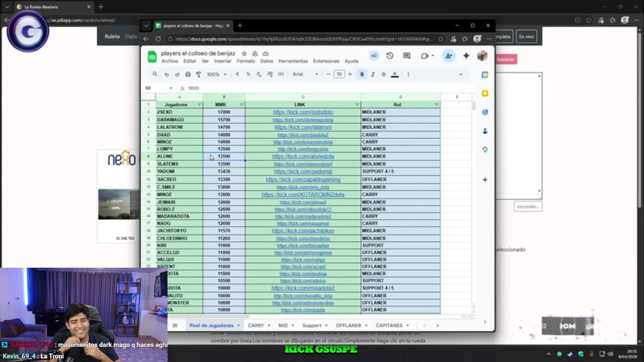Open the comments panel icon
644x362 pixels.
click(407, 56)
